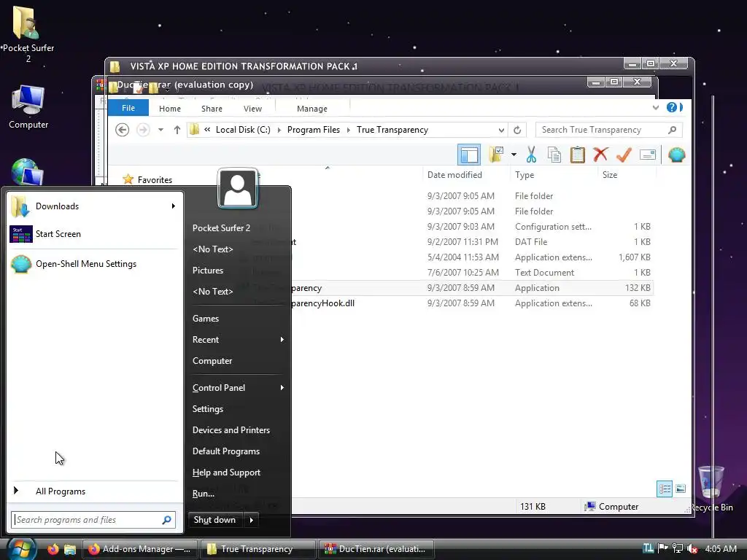Screen dimensions: 747x560
Task: Expand the ribbon with the chevron
Action: [x=656, y=108]
